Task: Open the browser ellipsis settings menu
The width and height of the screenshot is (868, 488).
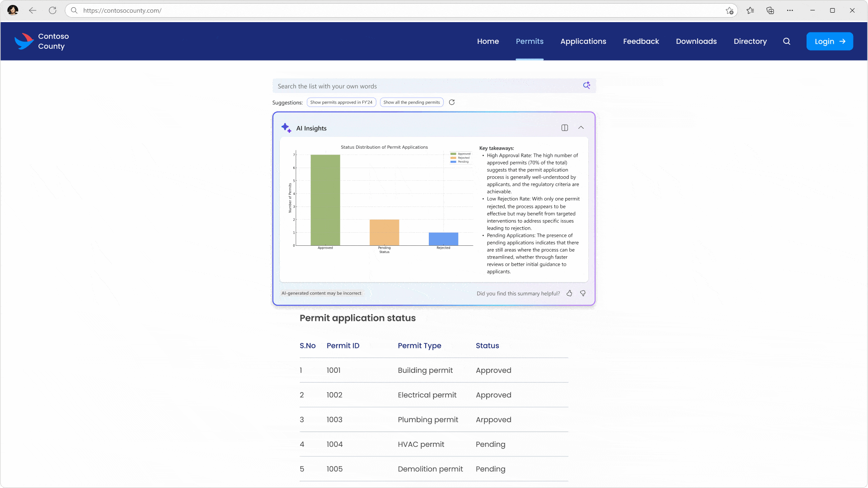Action: 790,10
